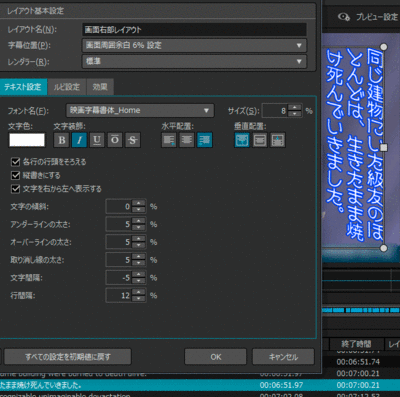The image size is (400, 397).
Task: Click the キャンセル button
Action: tap(283, 357)
